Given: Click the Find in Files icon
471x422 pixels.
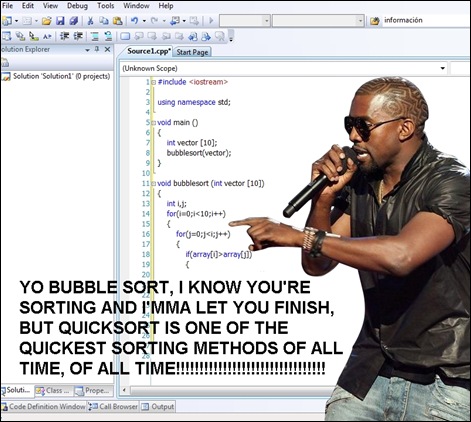Looking at the screenshot, I should pos(375,21).
